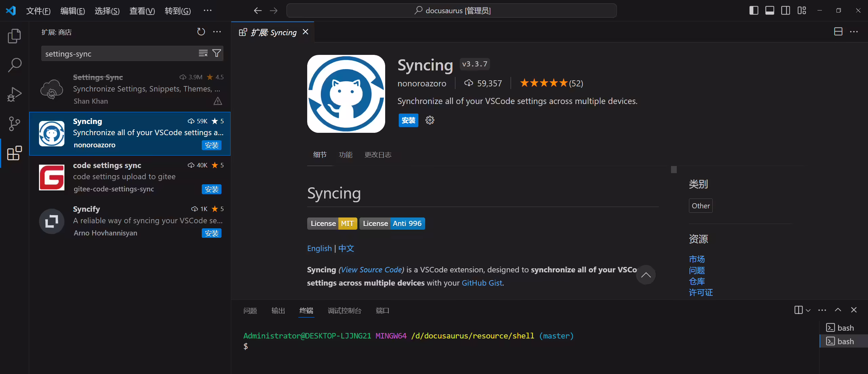
Task: Install the Syncing extension from detail page
Action: (408, 120)
